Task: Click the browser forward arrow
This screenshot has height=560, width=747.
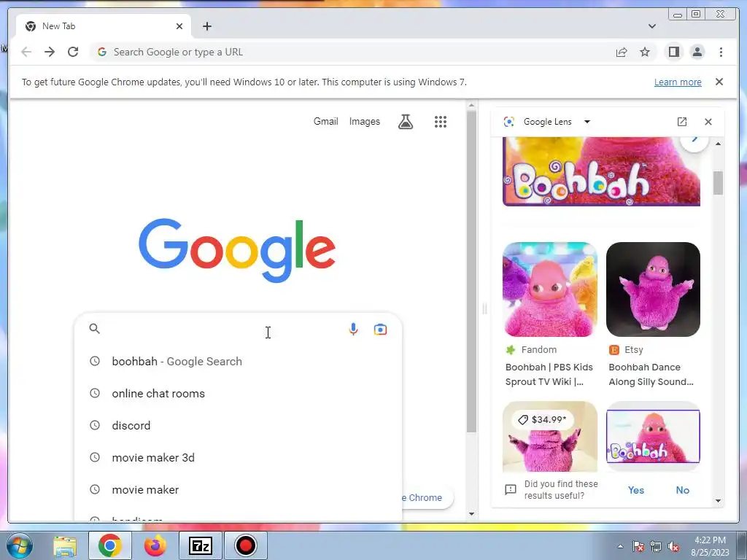Action: pyautogui.click(x=50, y=52)
